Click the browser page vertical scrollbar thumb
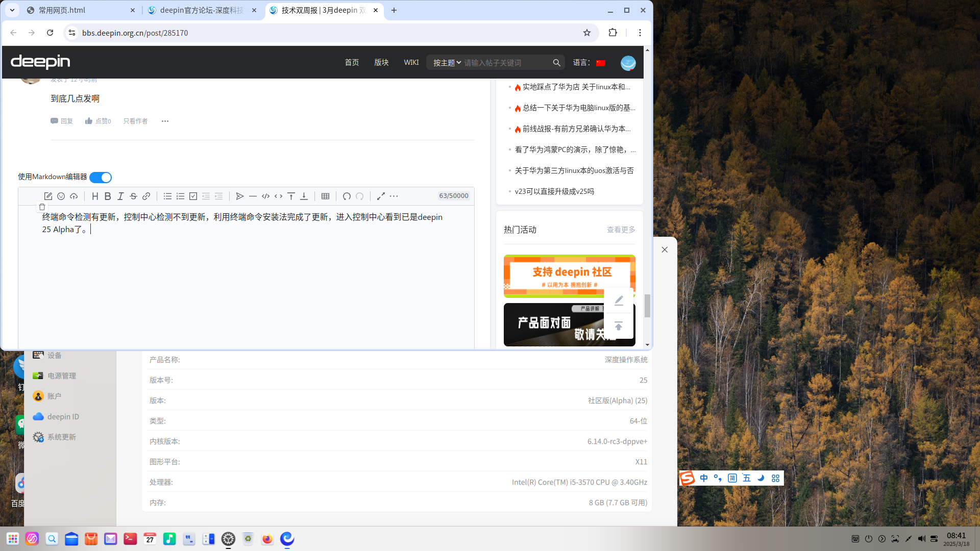Screen dimensions: 980x551 click(647, 306)
